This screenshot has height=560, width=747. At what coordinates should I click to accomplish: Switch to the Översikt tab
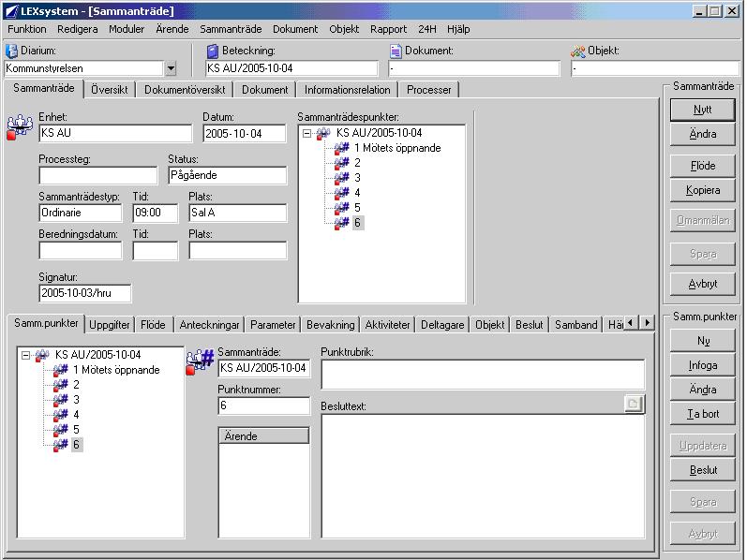click(110, 90)
